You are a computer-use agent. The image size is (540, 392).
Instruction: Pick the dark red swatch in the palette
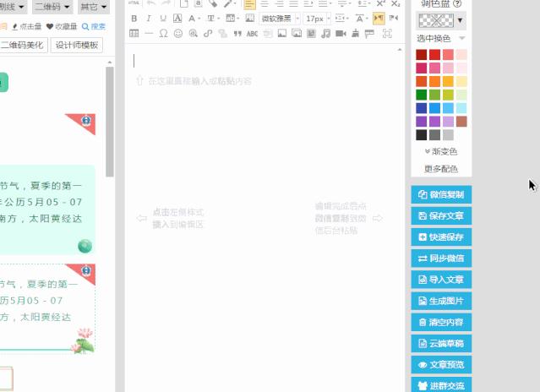(421, 55)
